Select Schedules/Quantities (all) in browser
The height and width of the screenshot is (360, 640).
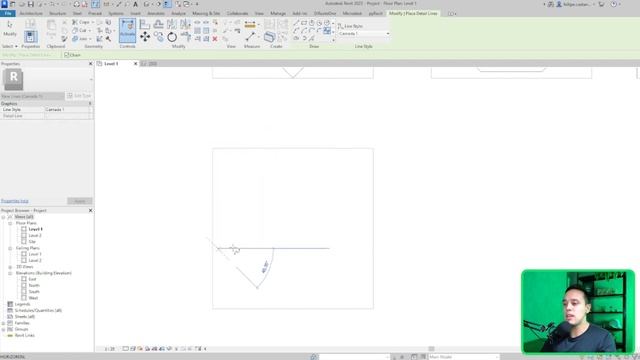[x=38, y=311]
